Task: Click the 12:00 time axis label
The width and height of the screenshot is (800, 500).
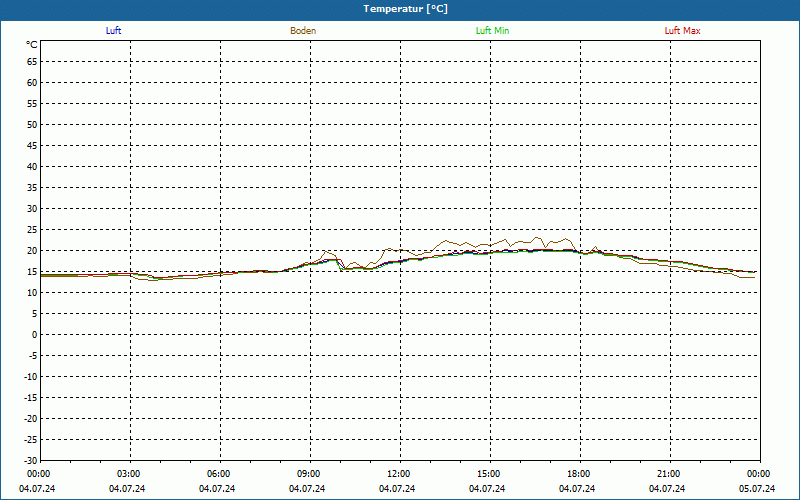Action: coord(398,474)
